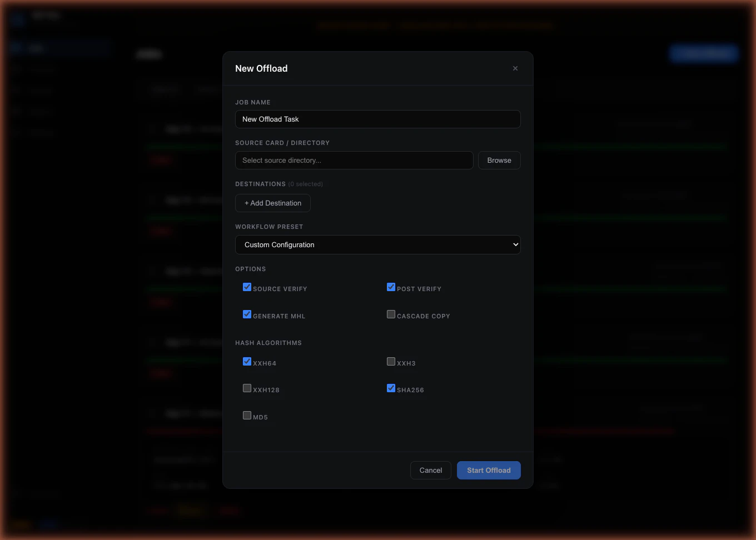This screenshot has height=540, width=756.
Task: Toggle the Generate MHL checkbox
Action: 247,314
